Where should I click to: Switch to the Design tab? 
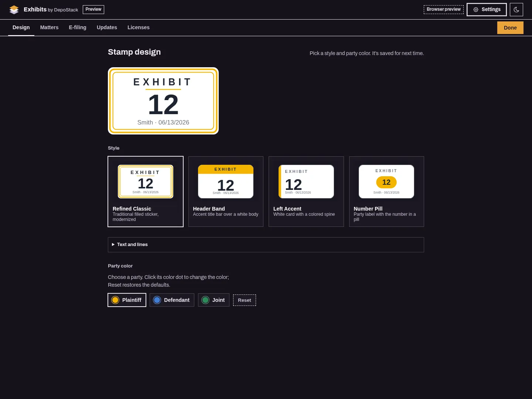tap(21, 27)
